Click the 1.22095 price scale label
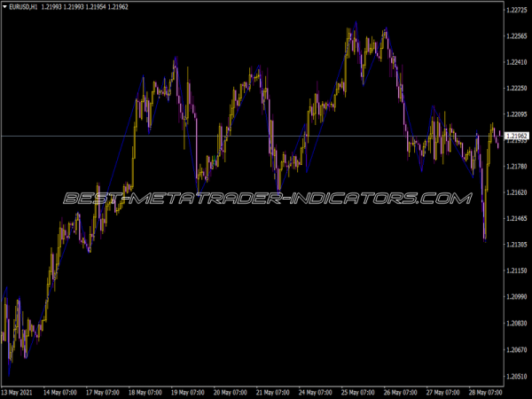 (x=517, y=114)
